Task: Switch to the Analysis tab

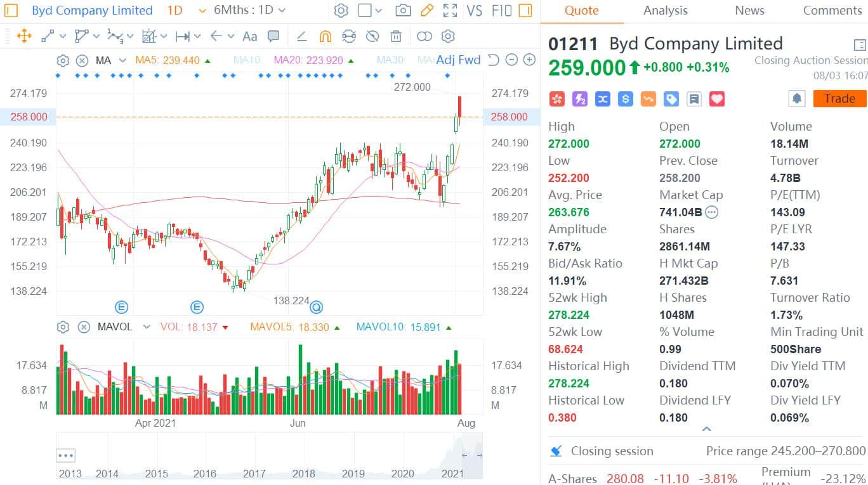Action: 665,10
